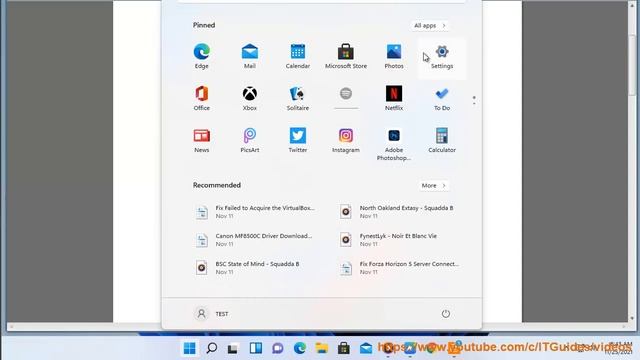Click the Windows Start button on taskbar
Image resolution: width=640 pixels, height=360 pixels.
(189, 348)
